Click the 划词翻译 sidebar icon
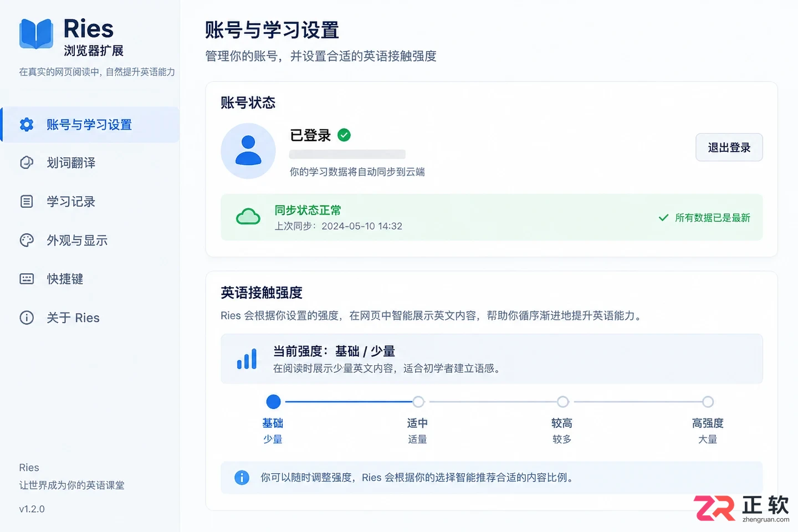This screenshot has height=532, width=798. pos(27,163)
